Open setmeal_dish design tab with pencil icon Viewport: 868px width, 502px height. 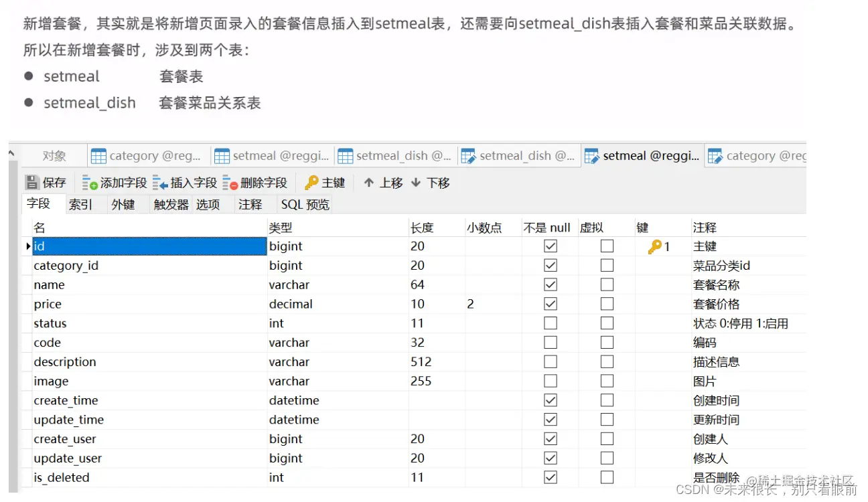[x=518, y=156]
